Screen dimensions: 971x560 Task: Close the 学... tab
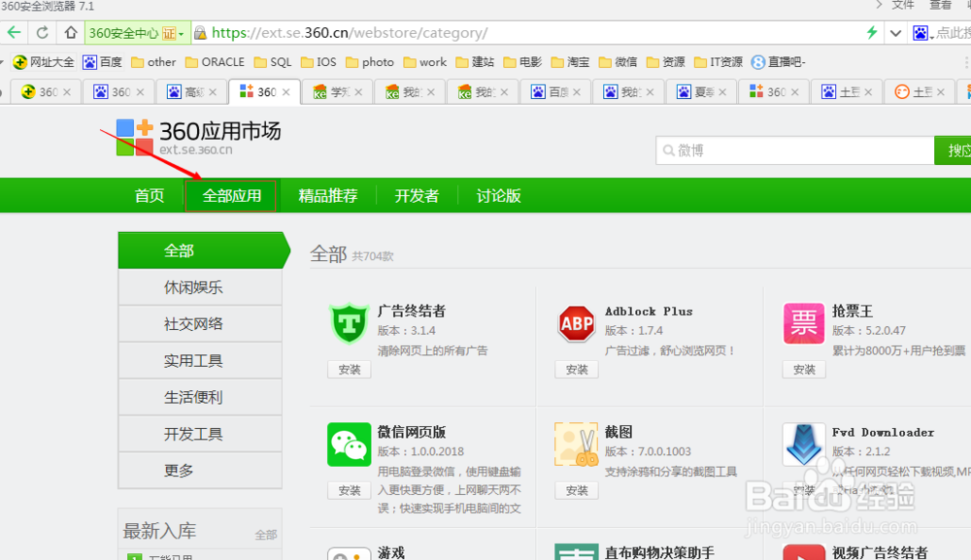point(358,91)
